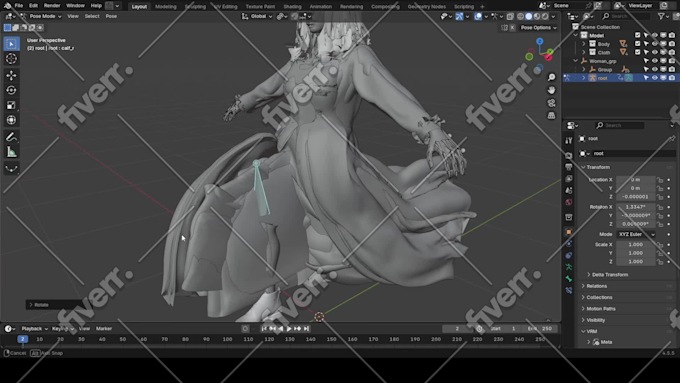Image resolution: width=680 pixels, height=383 pixels.
Task: Open the Tool properties tab
Action: pos(569,140)
